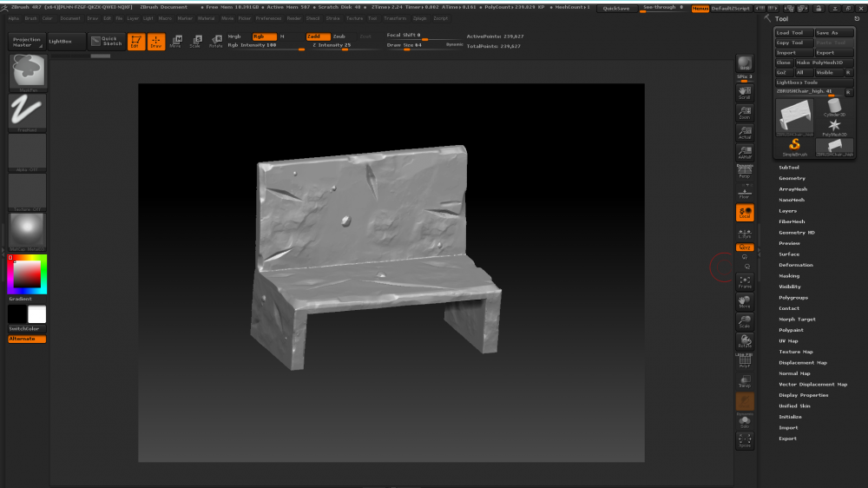The image size is (868, 488).
Task: Toggle the Zadd mode button
Action: pos(318,36)
